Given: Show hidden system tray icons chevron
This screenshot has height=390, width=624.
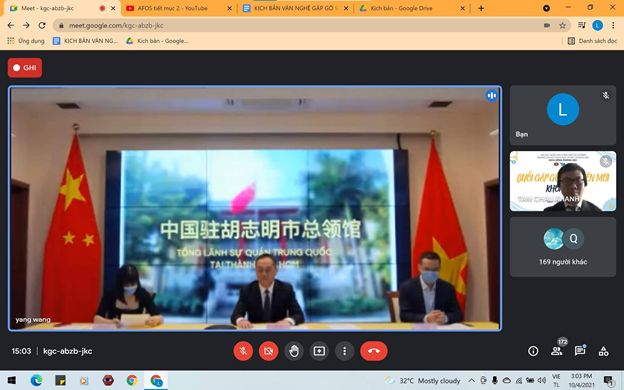Looking at the screenshot, I should [471, 380].
